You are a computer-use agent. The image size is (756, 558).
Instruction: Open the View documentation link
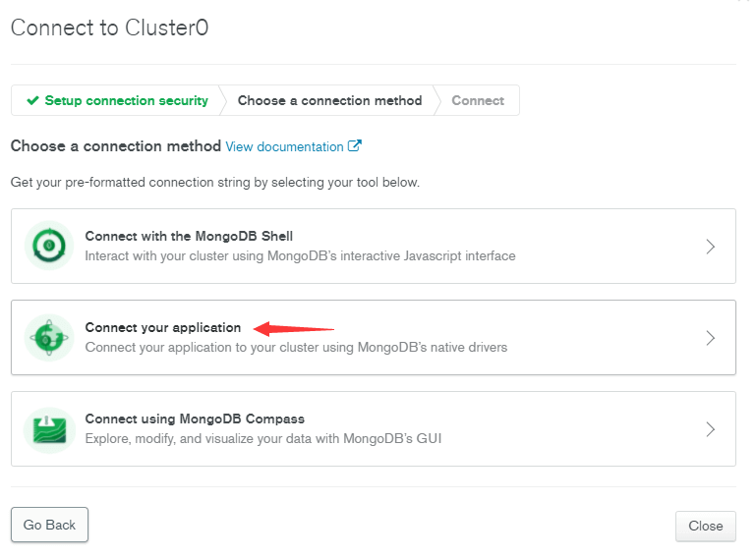(284, 146)
